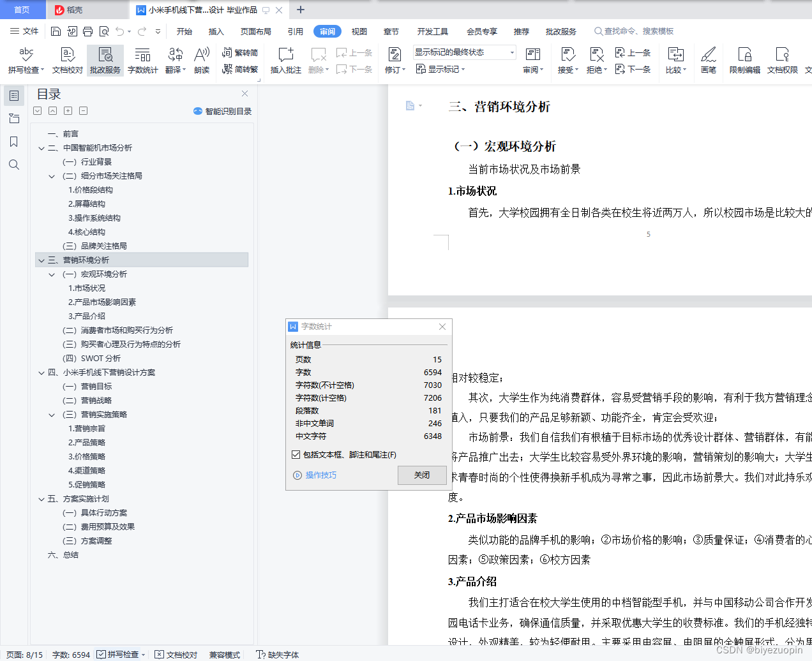This screenshot has height=661, width=812.
Task: Open the 操作技巧 link
Action: click(315, 475)
